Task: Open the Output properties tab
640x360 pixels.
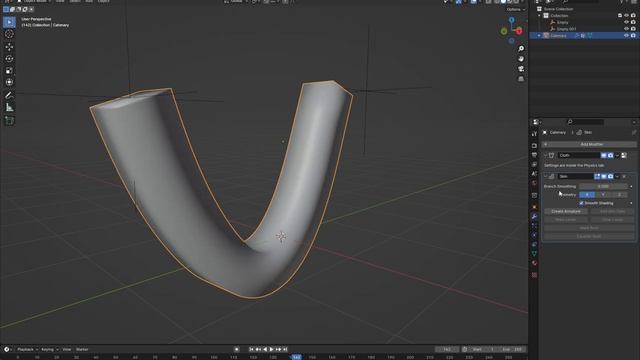Action: tap(534, 155)
